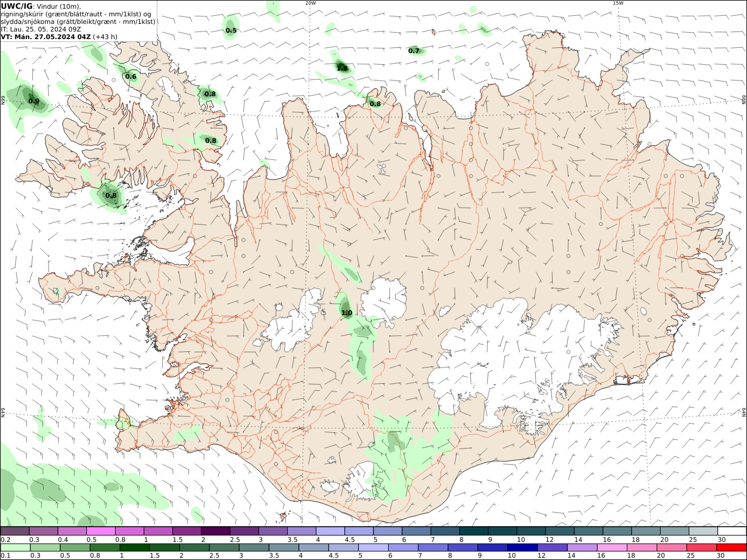The height and width of the screenshot is (560, 747).
Task: Click the '1.5' label under lower legend row
Action: point(155,556)
